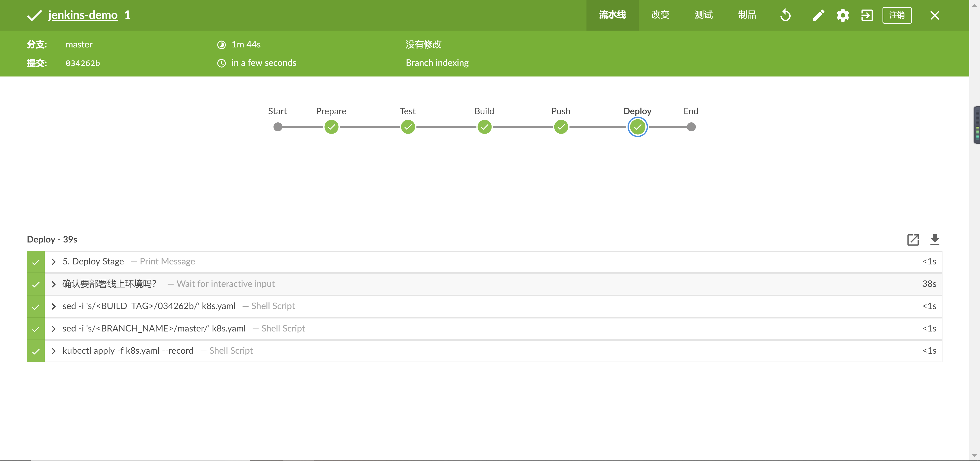The width and height of the screenshot is (980, 461).
Task: Expand the 5. Deploy Stage step
Action: pyautogui.click(x=54, y=262)
